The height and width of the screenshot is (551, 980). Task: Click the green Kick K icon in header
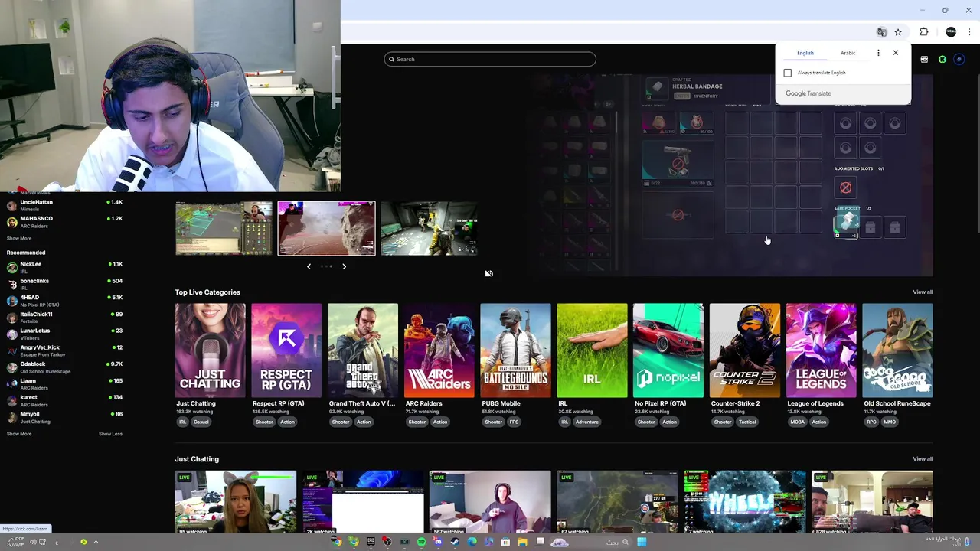tap(942, 59)
